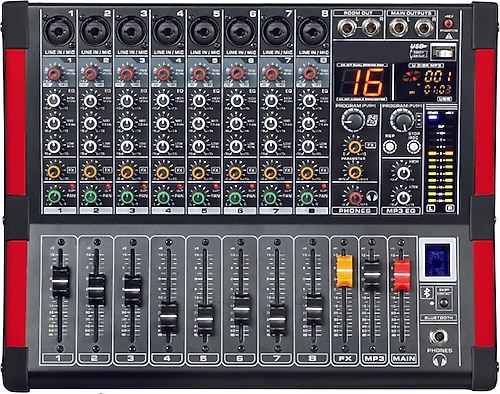Select the channel 2 LINE IN/MIC combo jack
This screenshot has width=500, height=394.
pyautogui.click(x=95, y=31)
